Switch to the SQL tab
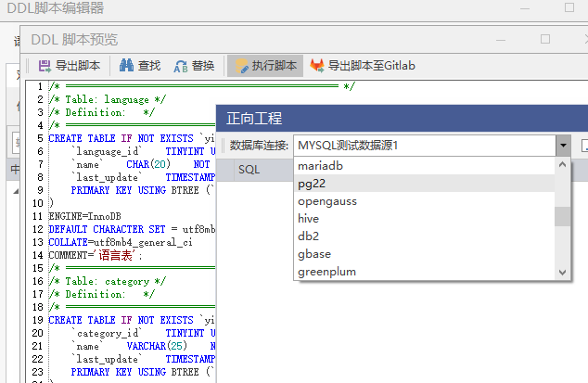 (x=249, y=170)
